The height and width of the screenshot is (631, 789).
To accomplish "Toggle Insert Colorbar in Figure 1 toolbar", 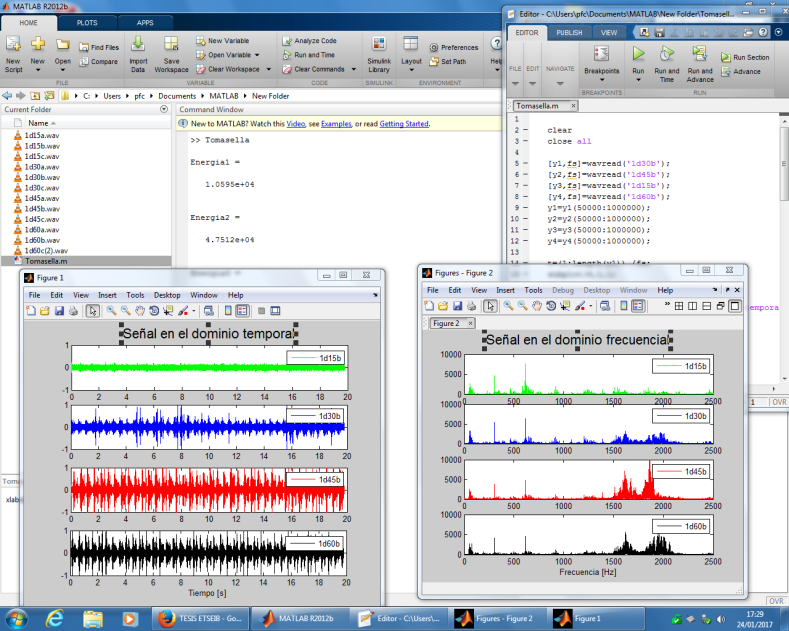I will tap(227, 311).
